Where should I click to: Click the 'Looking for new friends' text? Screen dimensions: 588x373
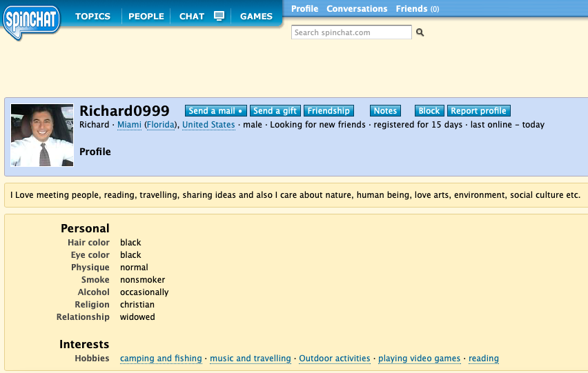click(317, 125)
